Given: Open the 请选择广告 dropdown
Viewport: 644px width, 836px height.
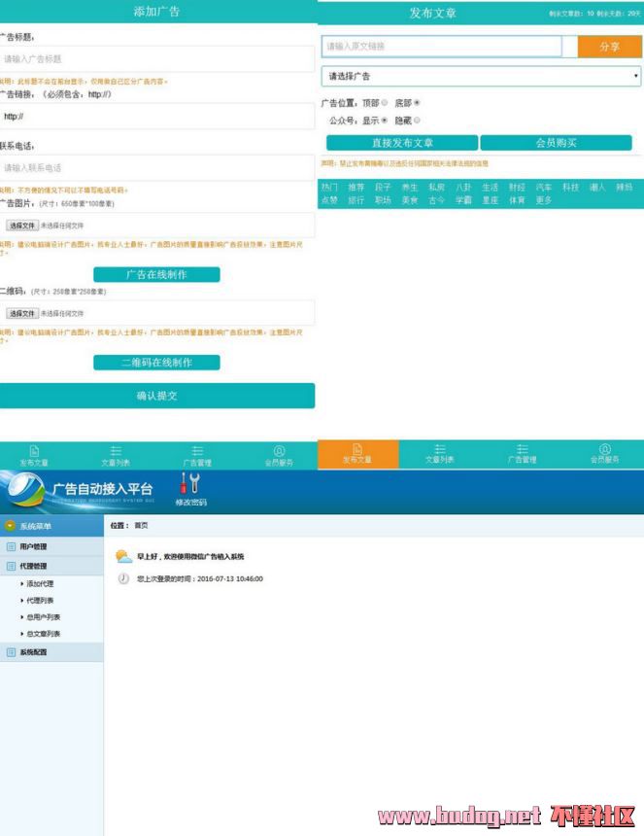Looking at the screenshot, I should (x=481, y=76).
